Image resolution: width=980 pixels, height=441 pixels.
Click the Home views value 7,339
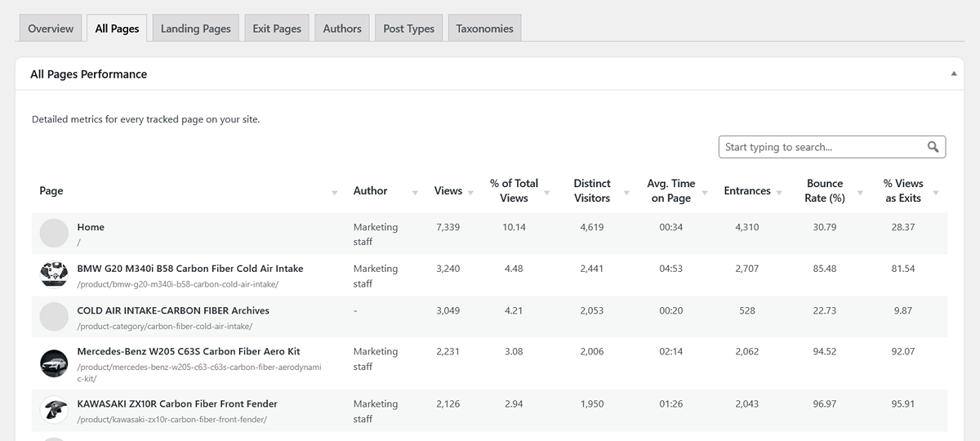[x=448, y=227]
